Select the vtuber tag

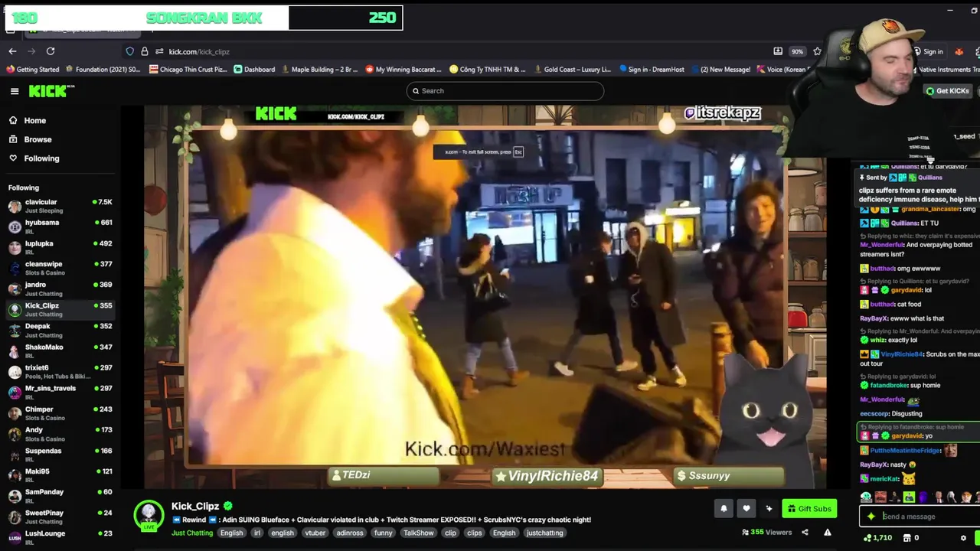tap(315, 533)
